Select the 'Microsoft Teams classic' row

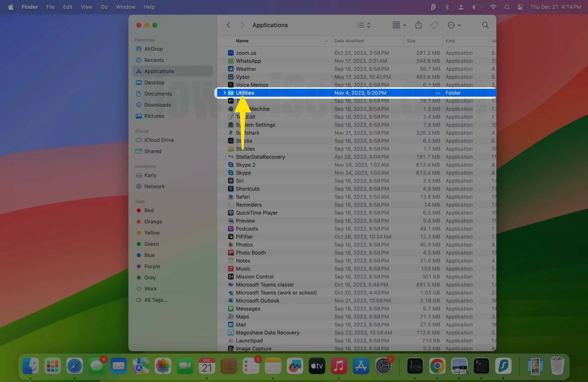point(356,285)
